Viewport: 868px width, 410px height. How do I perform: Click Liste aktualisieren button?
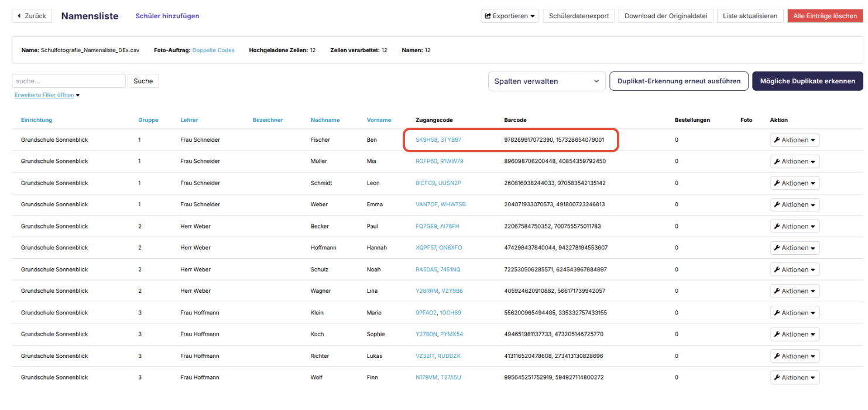750,16
